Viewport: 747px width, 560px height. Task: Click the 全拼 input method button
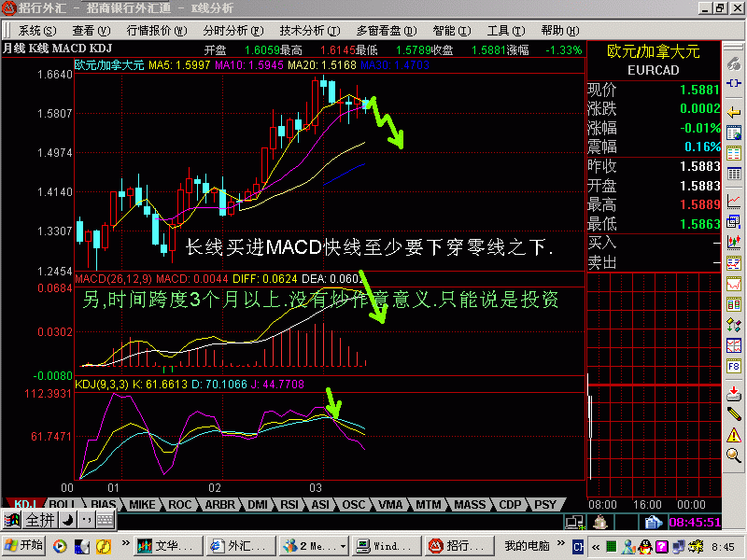point(40,520)
